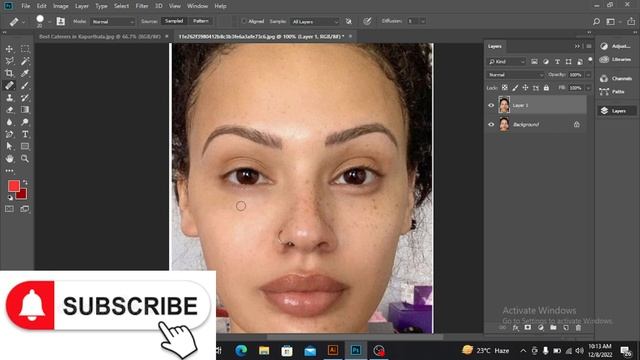Select the Magic Wand tool
The height and width of the screenshot is (360, 640).
(25, 61)
